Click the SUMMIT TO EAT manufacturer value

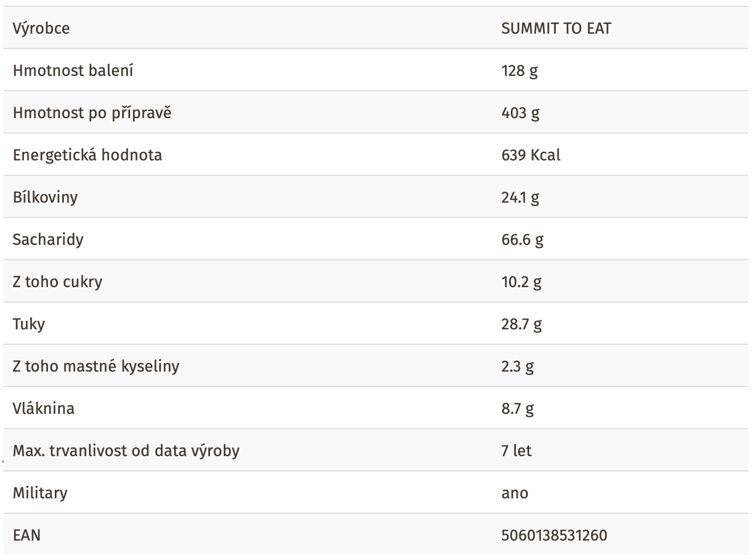coord(556,28)
